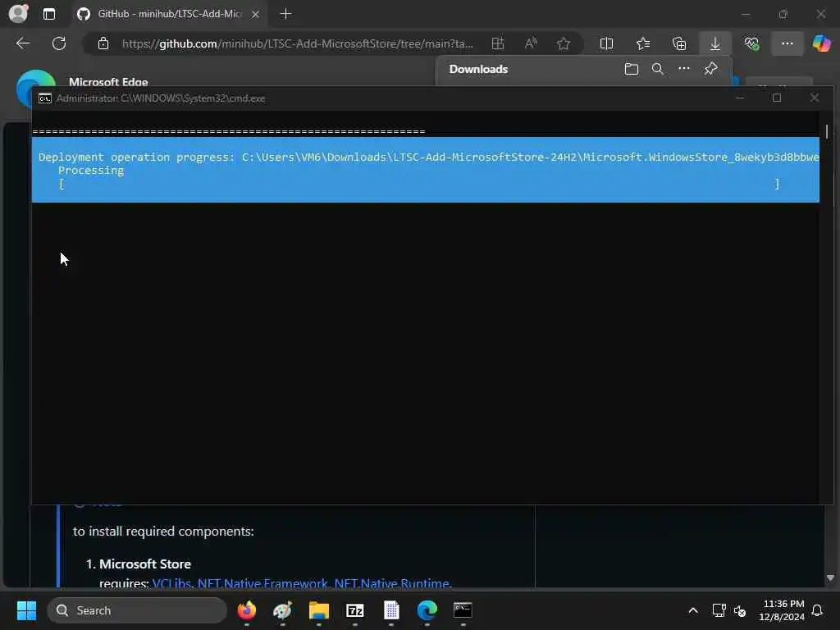Add page to favorites star icon

[x=563, y=43]
